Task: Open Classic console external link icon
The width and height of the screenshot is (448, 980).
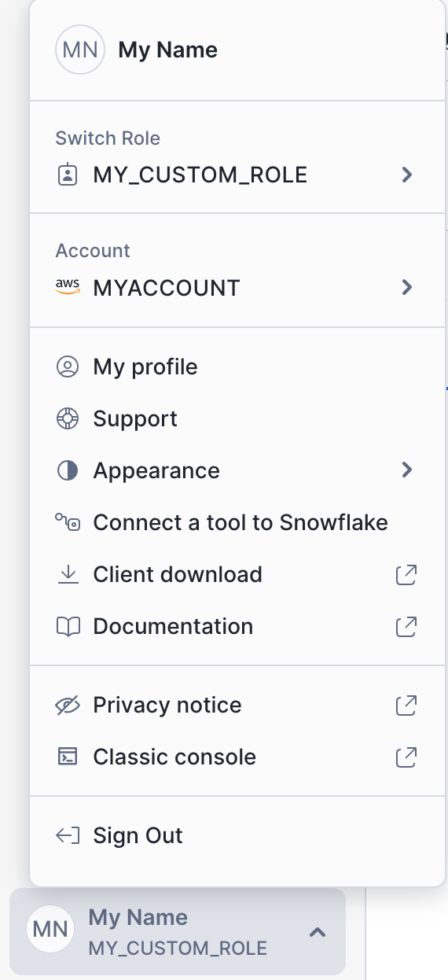Action: 406,757
